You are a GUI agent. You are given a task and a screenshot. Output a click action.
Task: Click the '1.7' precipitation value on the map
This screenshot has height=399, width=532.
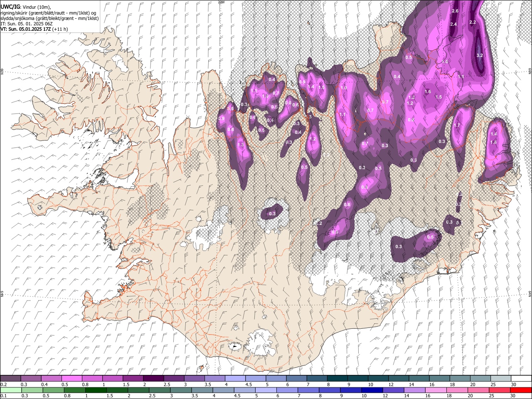tap(457, 125)
